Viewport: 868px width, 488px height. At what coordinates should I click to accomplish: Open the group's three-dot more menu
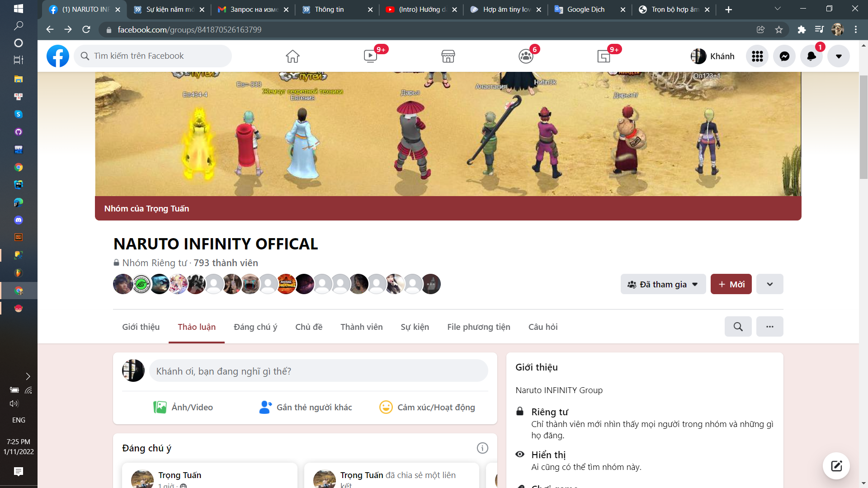[770, 327]
